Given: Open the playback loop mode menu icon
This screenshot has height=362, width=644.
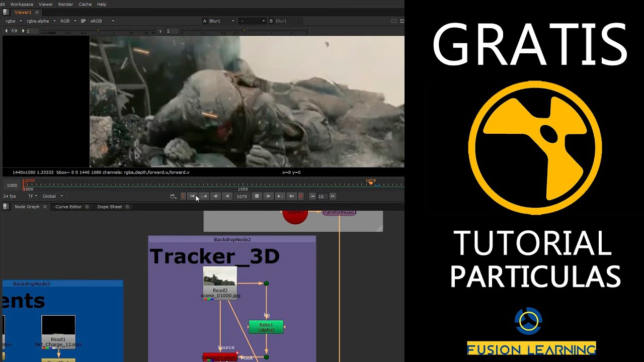Looking at the screenshot, I should click(x=173, y=196).
